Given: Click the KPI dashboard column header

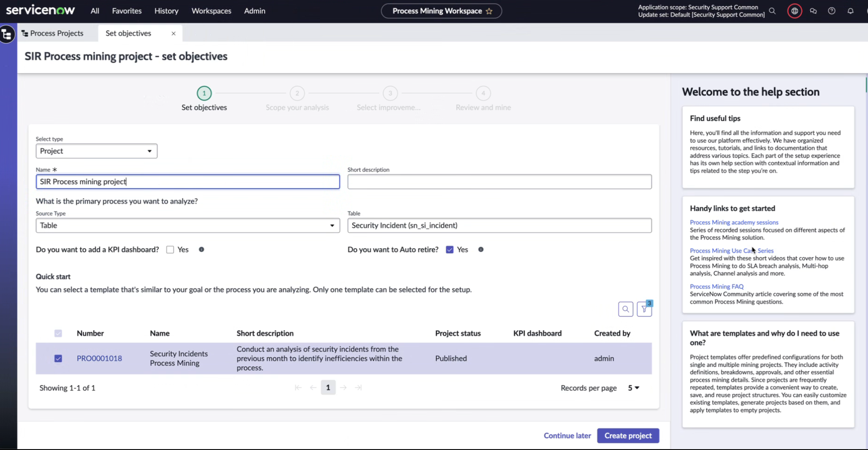Looking at the screenshot, I should tap(537, 333).
